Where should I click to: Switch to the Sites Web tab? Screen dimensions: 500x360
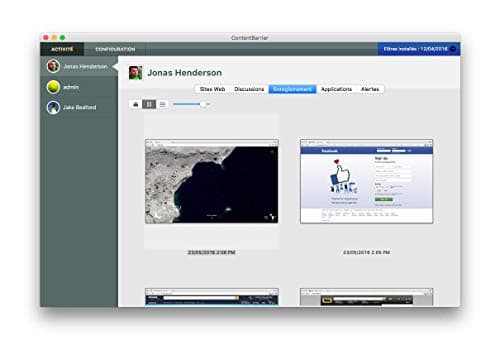pyautogui.click(x=212, y=89)
